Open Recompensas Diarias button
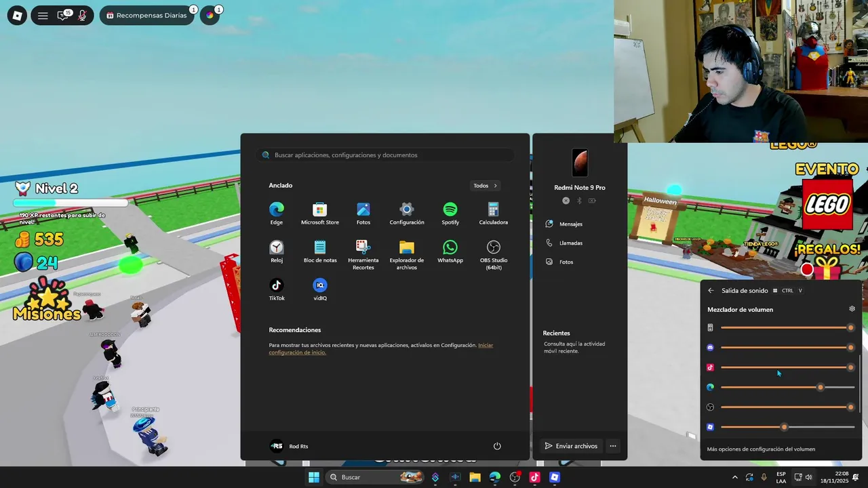This screenshot has height=488, width=868. pos(146,15)
